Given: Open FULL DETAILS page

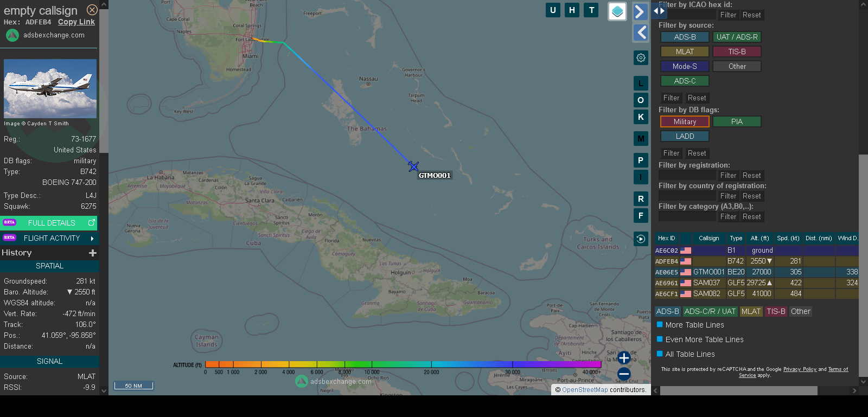Looking at the screenshot, I should pyautogui.click(x=49, y=223).
